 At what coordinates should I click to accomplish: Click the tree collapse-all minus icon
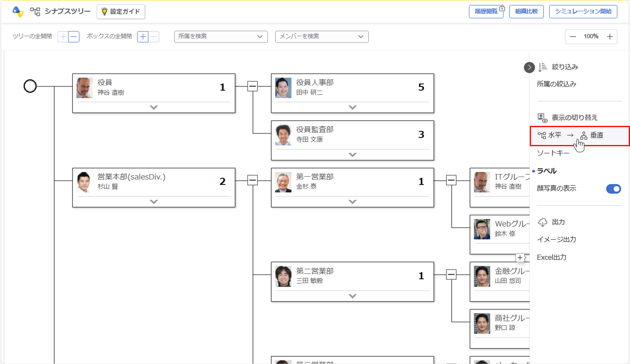click(x=74, y=37)
